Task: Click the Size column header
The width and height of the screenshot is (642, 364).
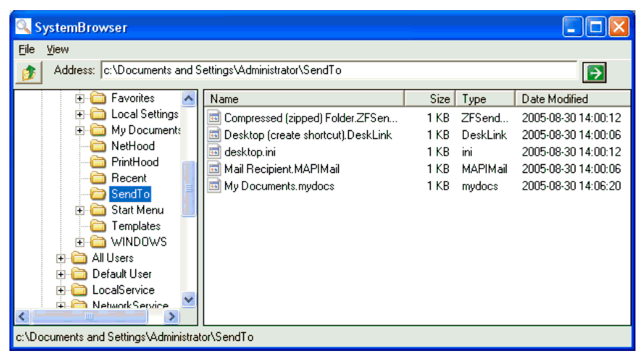Action: click(430, 99)
